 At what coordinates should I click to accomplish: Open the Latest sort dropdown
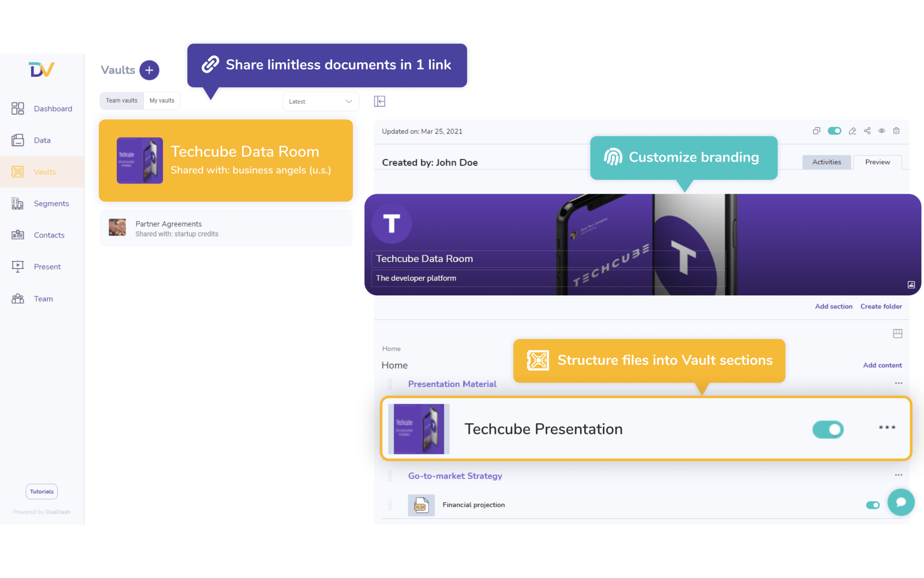click(x=320, y=101)
